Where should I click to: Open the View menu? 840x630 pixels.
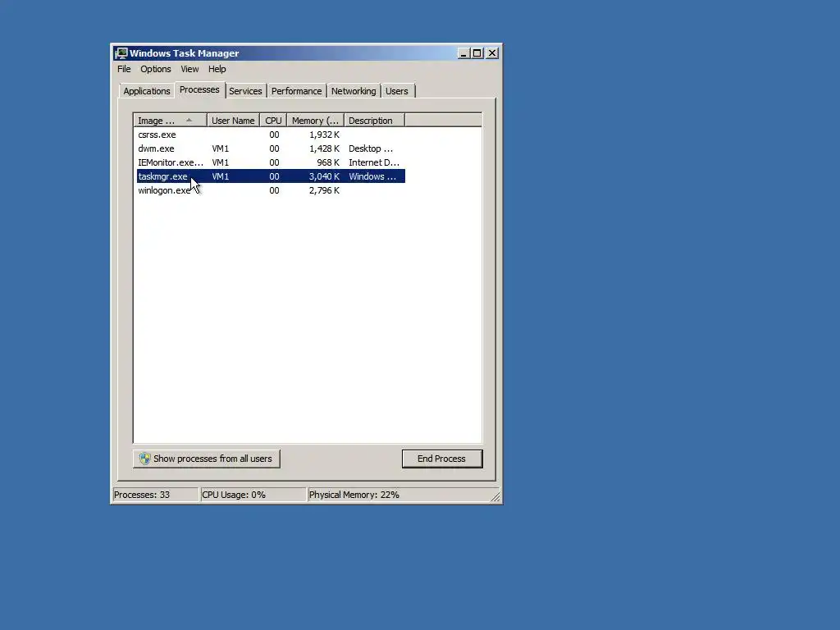[189, 69]
